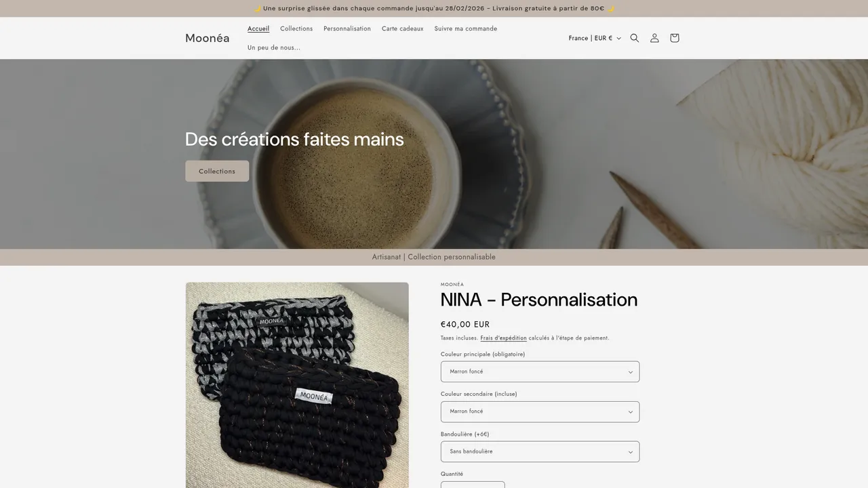The height and width of the screenshot is (488, 868).
Task: Click the Moonéa store logo
Action: coord(208,38)
